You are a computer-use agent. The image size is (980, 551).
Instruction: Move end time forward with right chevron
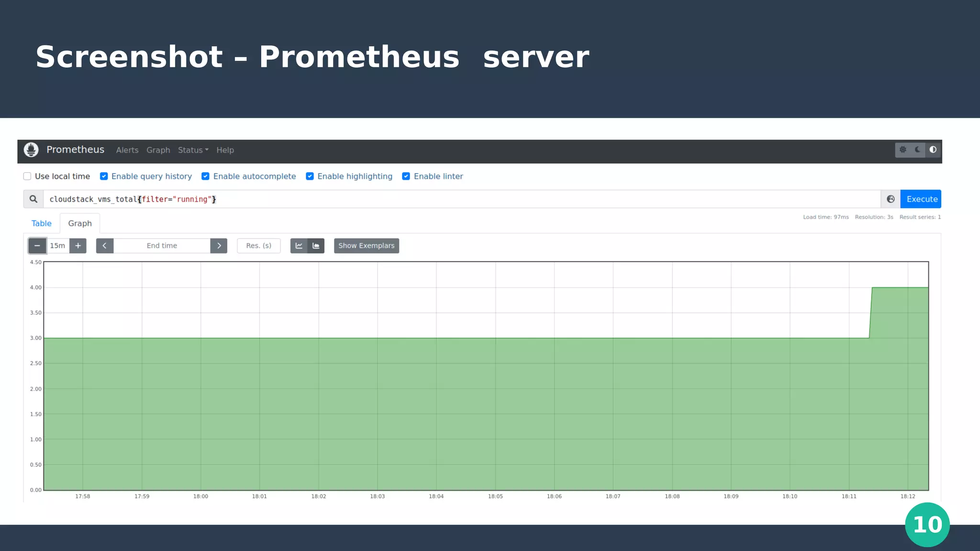[x=219, y=246]
